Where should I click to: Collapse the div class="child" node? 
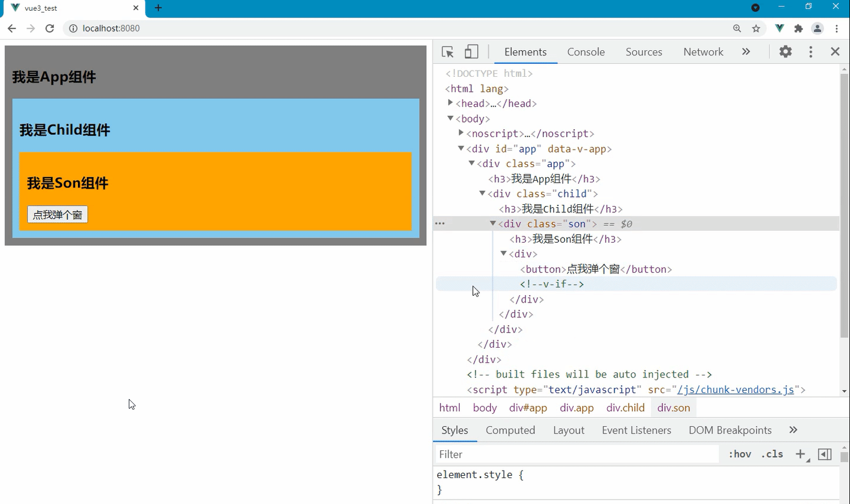(x=482, y=193)
